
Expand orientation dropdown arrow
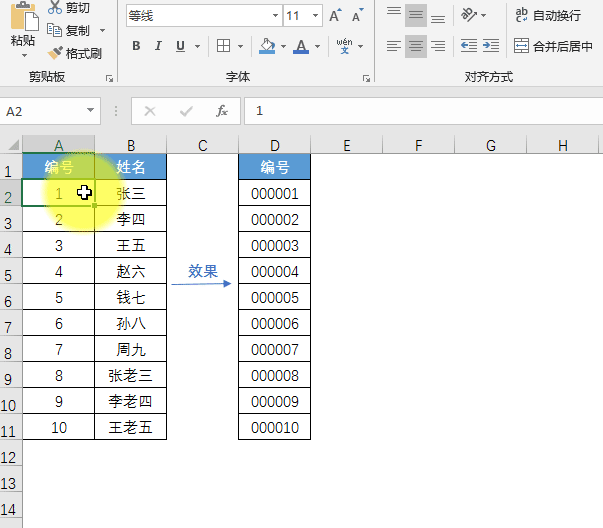point(483,16)
